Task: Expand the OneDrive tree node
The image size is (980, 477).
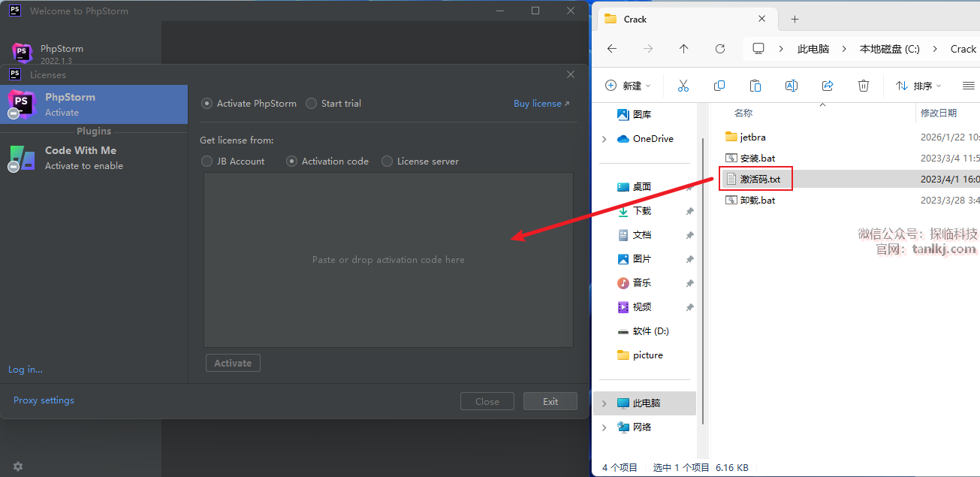Action: coord(605,139)
